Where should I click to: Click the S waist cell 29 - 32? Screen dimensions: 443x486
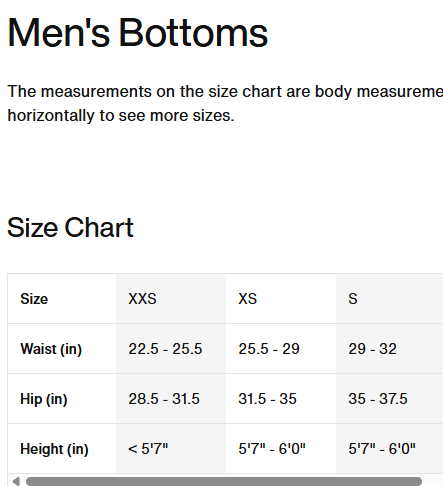(390, 349)
